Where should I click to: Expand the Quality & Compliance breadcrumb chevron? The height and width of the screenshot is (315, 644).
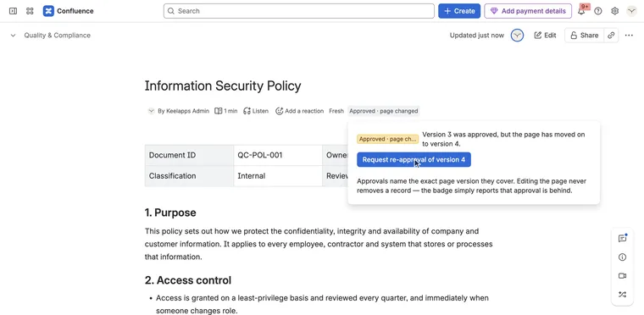click(14, 36)
